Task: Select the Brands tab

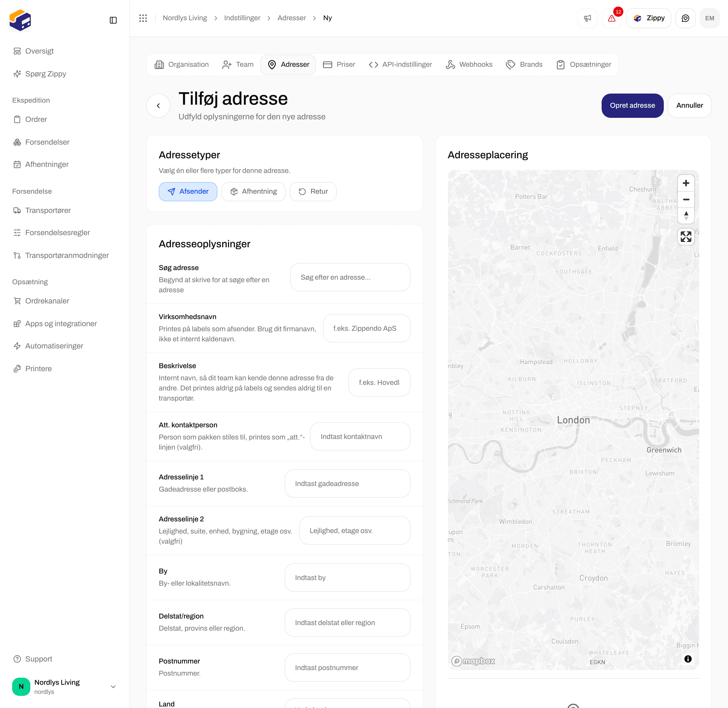Action: coord(524,65)
